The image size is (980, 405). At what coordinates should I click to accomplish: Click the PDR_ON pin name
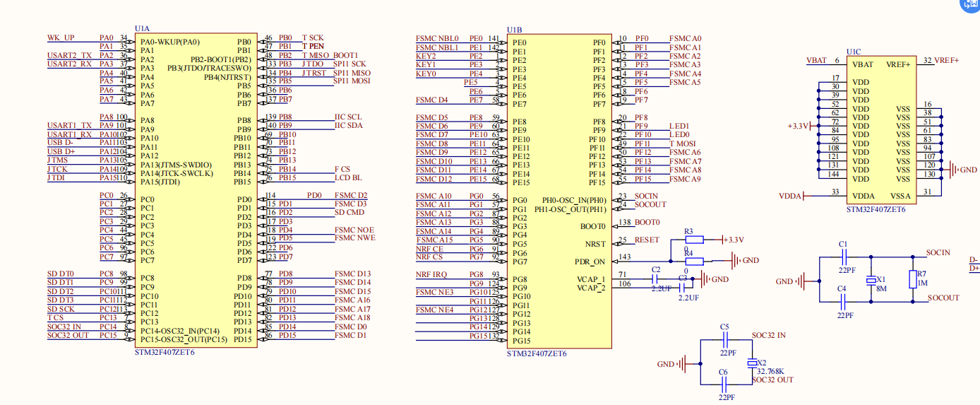(592, 261)
